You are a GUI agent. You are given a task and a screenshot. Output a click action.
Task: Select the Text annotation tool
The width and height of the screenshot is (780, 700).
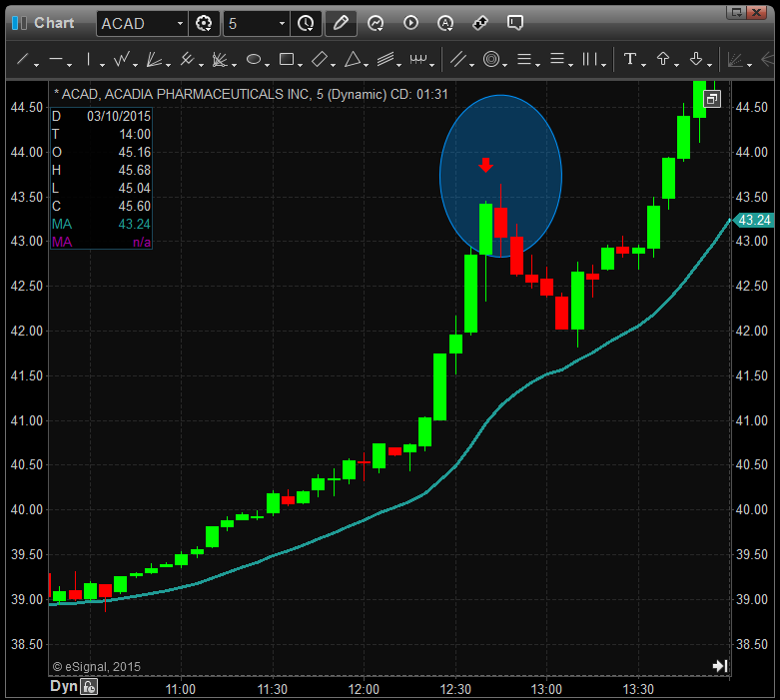point(630,59)
